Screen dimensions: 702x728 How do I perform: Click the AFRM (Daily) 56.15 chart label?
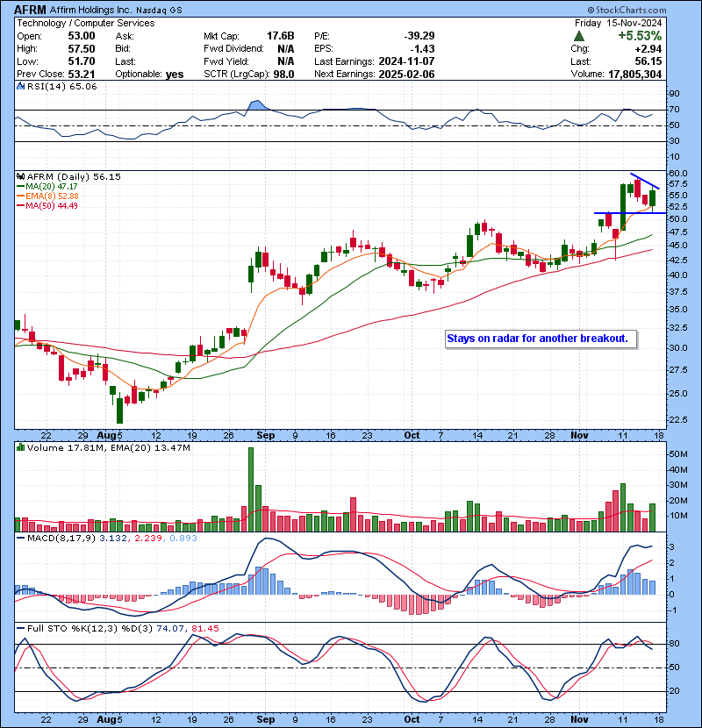coord(74,176)
